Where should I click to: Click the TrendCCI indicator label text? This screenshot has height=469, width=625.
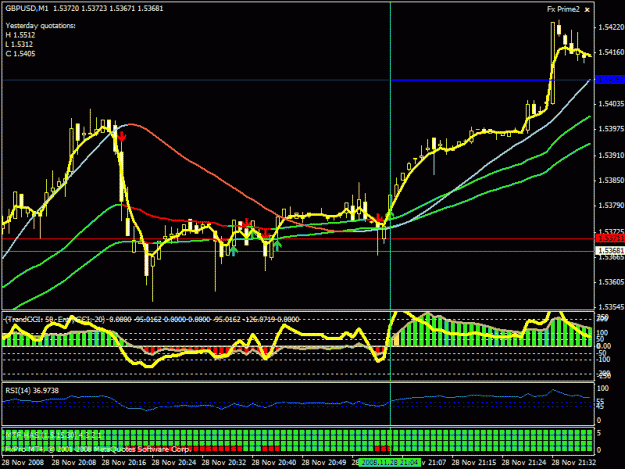click(x=151, y=319)
